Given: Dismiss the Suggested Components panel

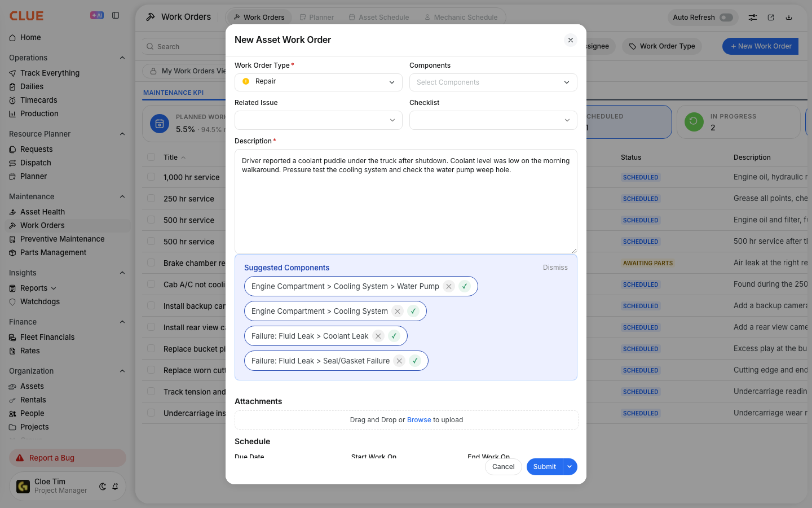Looking at the screenshot, I should [555, 268].
